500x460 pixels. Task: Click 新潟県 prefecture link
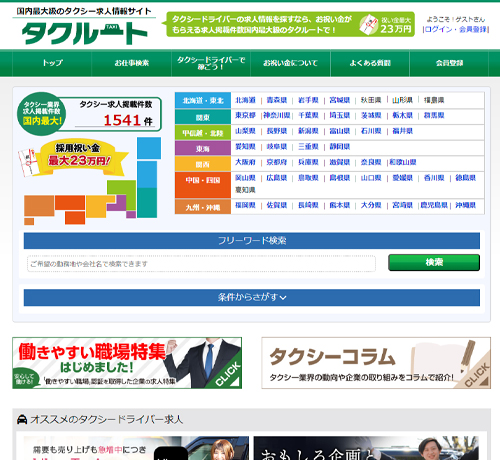(x=308, y=131)
